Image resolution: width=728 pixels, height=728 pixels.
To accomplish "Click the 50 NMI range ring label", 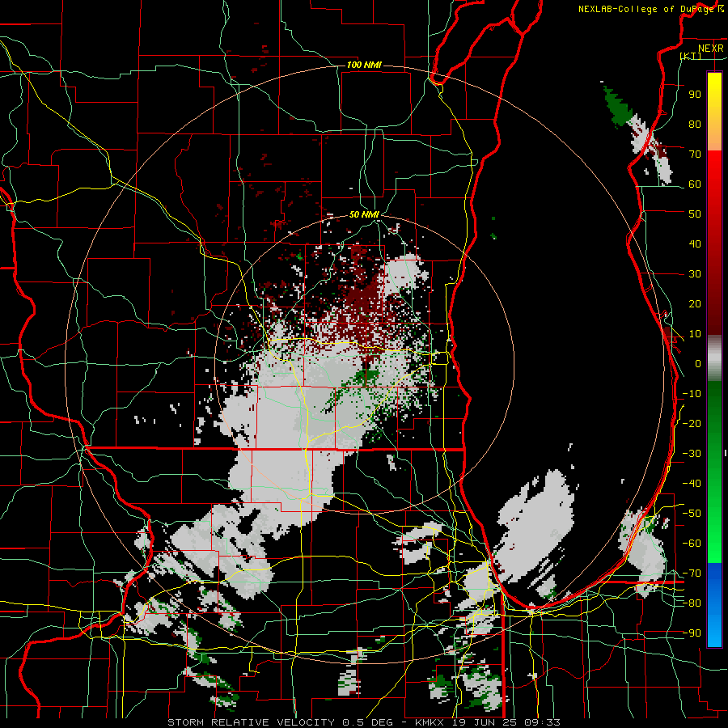I will coord(364,214).
